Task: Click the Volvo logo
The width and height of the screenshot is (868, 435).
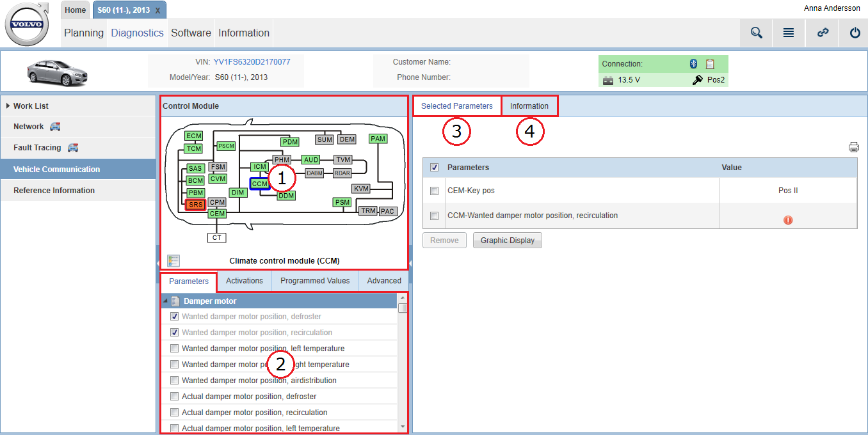Action: (x=27, y=24)
